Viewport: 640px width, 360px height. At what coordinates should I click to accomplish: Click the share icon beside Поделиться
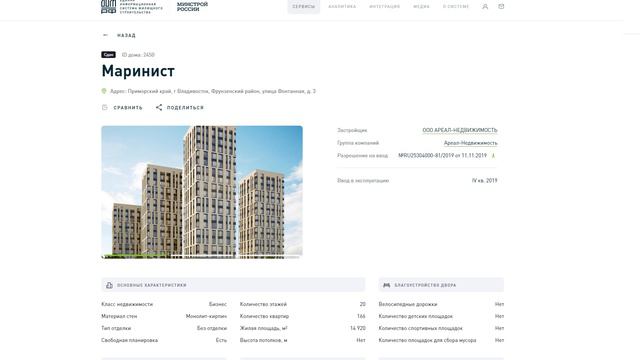coord(159,107)
